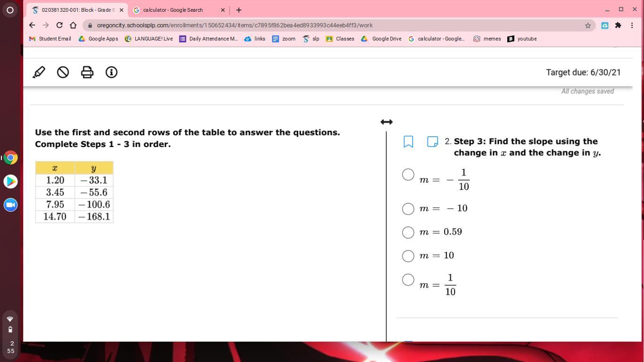Viewport: 644px width, 362px height.
Task: Bookmark question 2 with flag icon
Action: click(408, 141)
